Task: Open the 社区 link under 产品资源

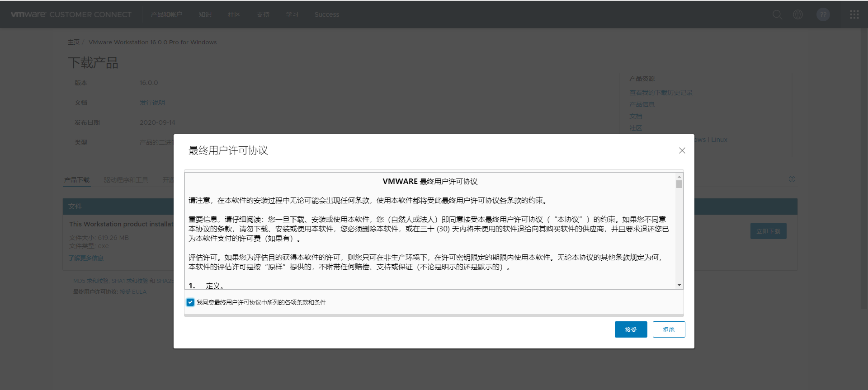Action: 636,128
